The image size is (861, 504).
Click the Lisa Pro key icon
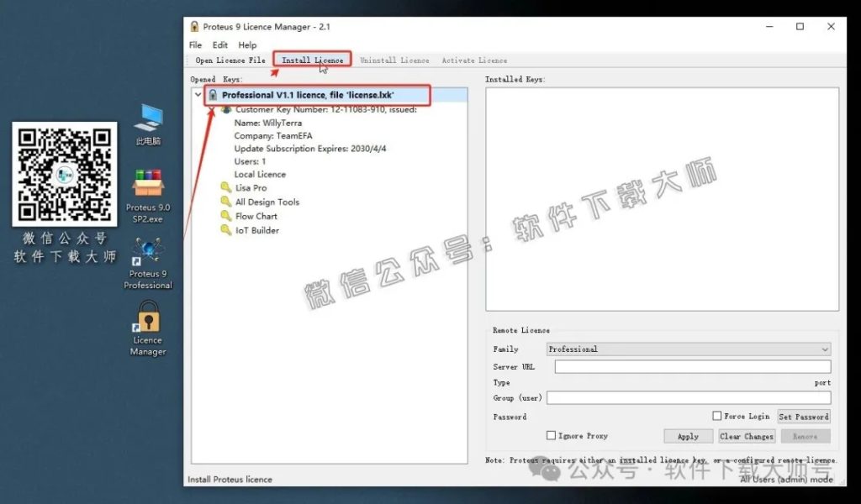tap(225, 188)
